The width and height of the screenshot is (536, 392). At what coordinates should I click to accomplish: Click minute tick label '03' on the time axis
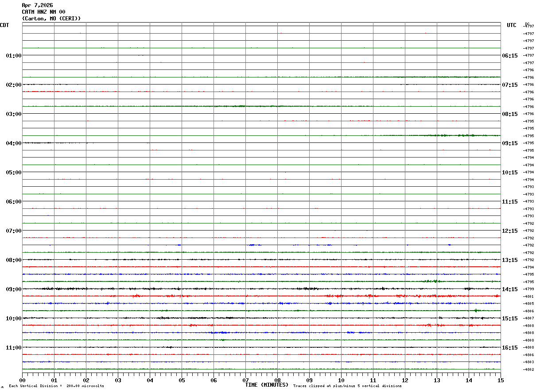(x=118, y=380)
